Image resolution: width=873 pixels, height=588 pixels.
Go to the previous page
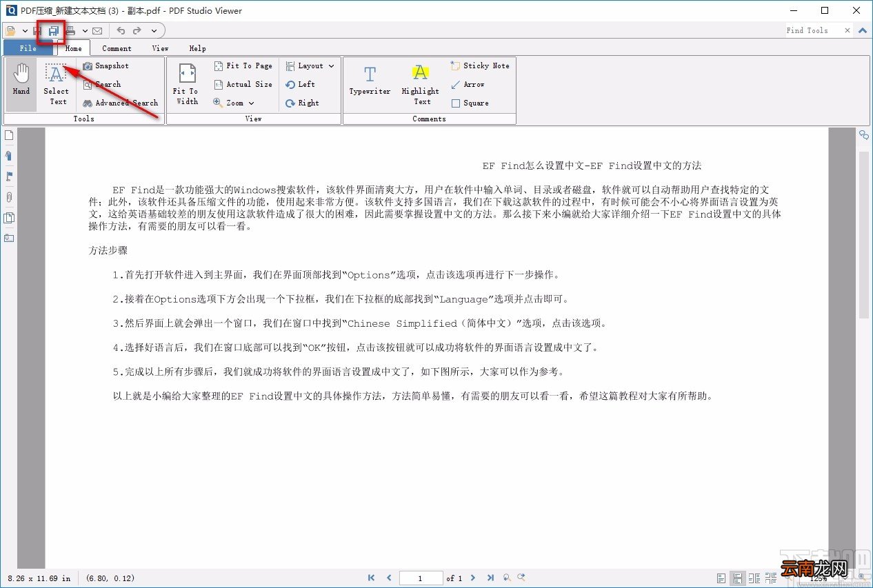[389, 578]
